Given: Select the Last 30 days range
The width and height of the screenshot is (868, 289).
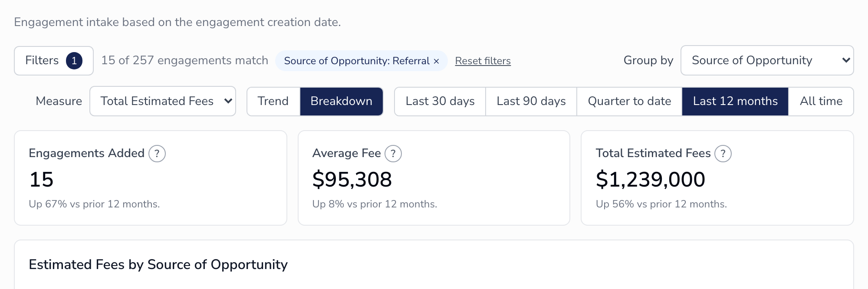Looking at the screenshot, I should point(440,102).
